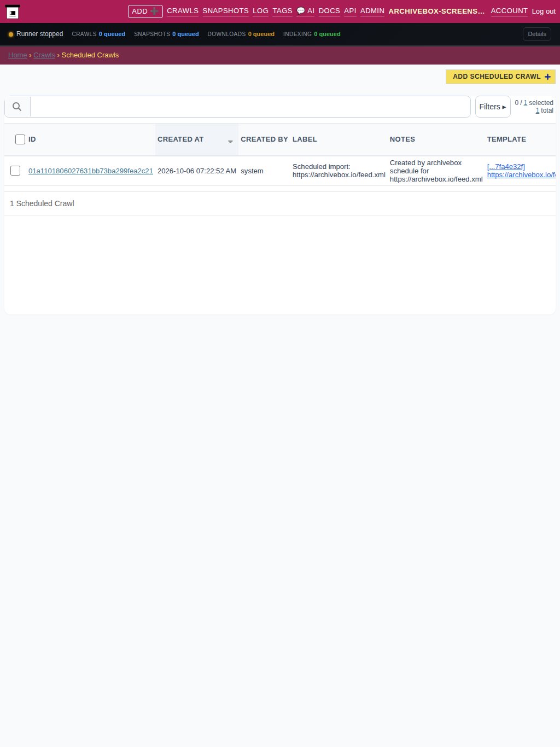Select the scheduled crawl row checkbox

coord(15,171)
